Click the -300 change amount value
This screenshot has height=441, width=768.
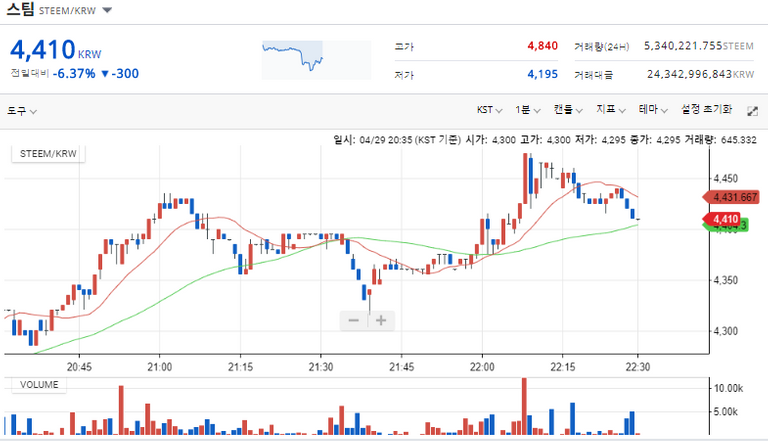(125, 74)
